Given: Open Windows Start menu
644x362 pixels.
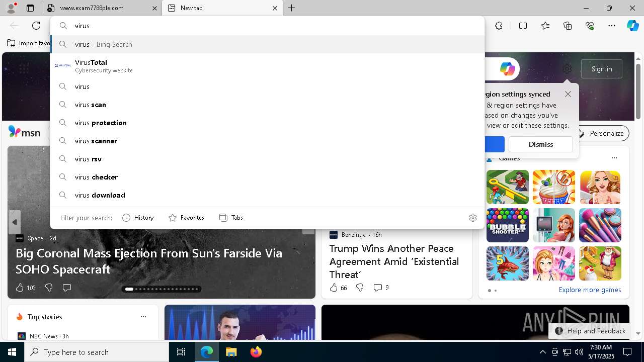Looking at the screenshot, I should coord(12,352).
